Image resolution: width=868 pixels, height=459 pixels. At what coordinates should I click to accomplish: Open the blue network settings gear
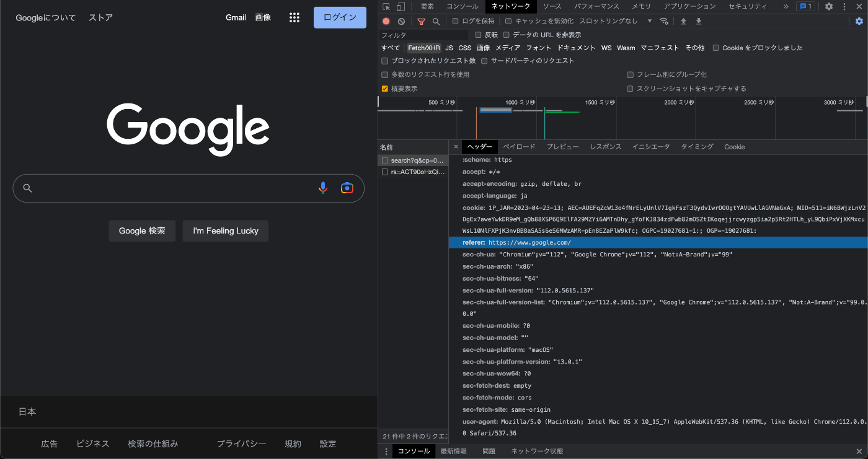pos(859,21)
